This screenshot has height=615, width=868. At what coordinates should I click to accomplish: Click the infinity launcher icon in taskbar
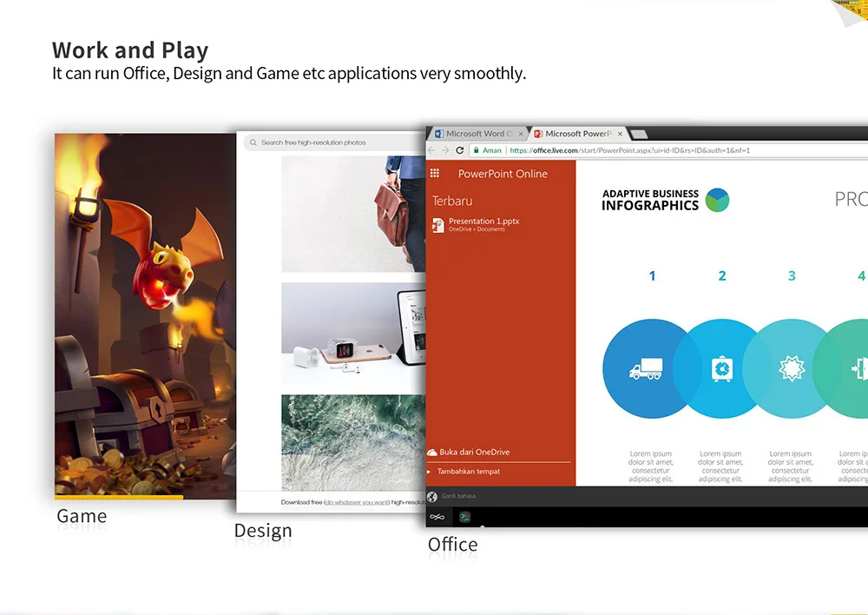pyautogui.click(x=437, y=517)
